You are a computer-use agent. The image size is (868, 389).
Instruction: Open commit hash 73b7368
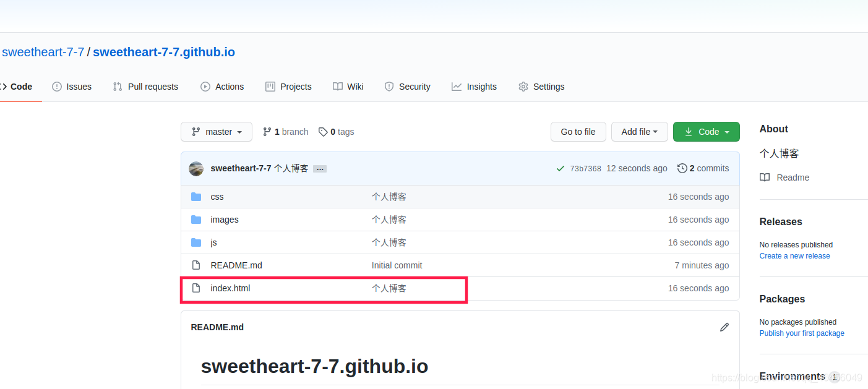pos(585,169)
